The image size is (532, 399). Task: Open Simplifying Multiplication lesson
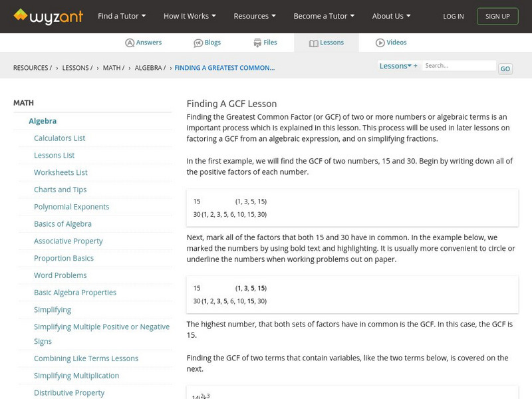point(76,376)
